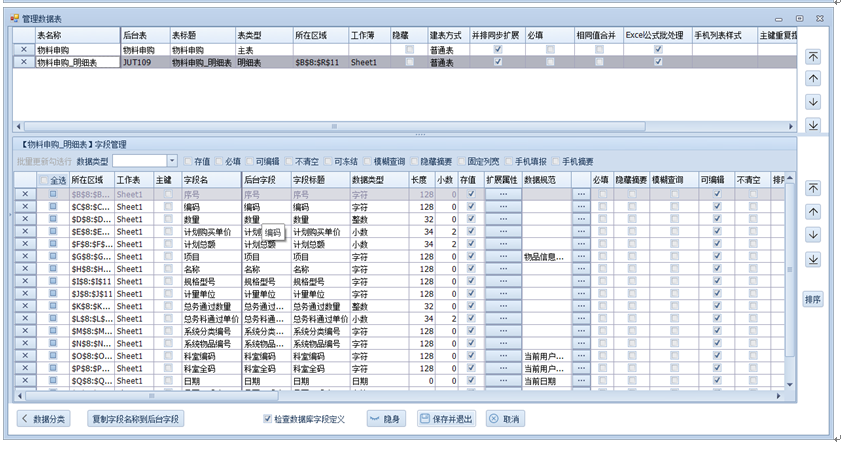This screenshot has height=455, width=855.
Task: Delete the 物料申购 main table row
Action: [23, 50]
